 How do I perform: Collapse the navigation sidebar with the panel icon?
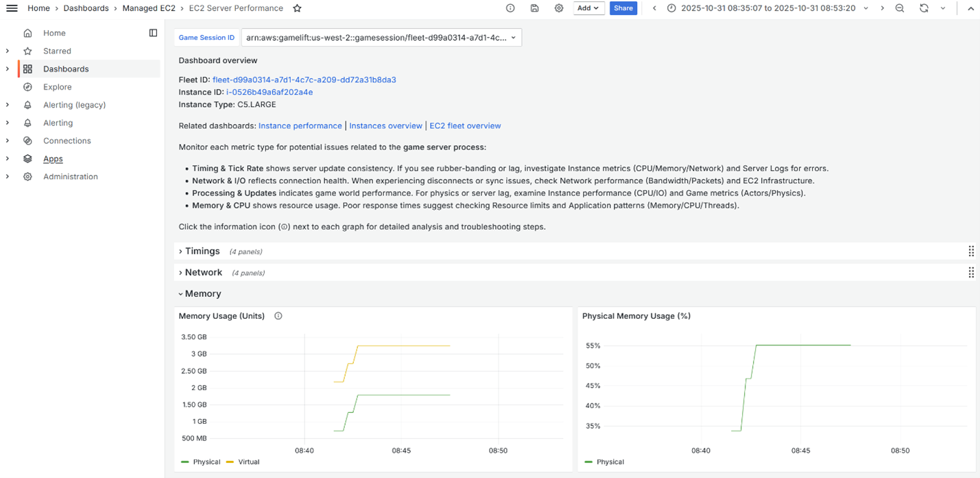[153, 32]
